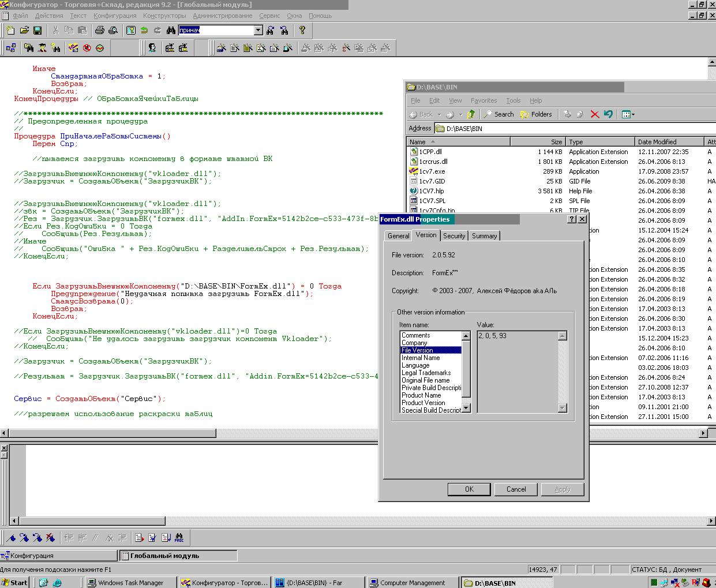Click the yellow question mark Help icon

[x=302, y=31]
